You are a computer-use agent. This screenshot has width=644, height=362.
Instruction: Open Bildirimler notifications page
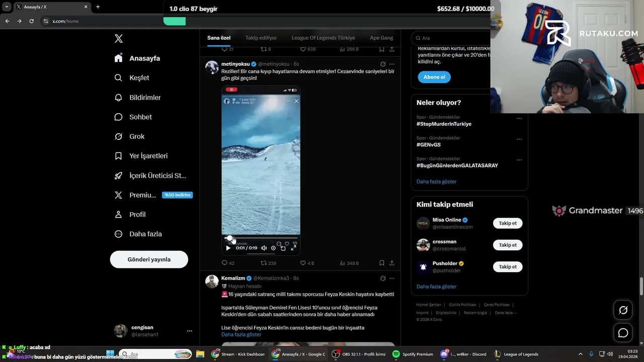pos(137,98)
